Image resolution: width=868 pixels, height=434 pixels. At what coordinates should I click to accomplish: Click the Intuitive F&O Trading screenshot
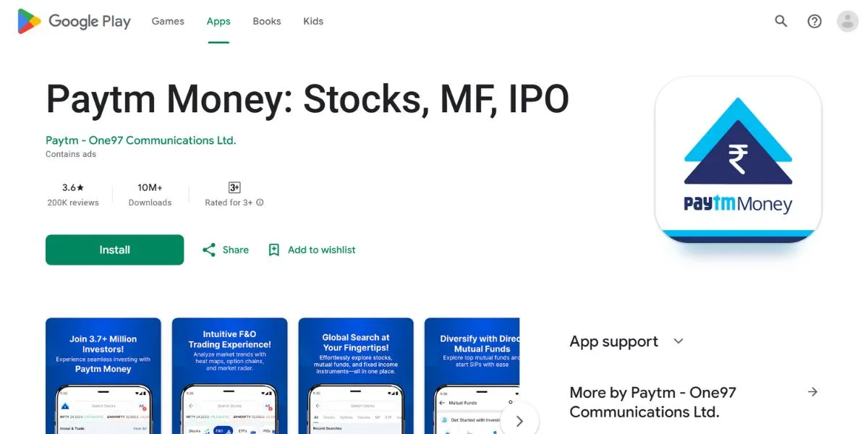coord(229,375)
